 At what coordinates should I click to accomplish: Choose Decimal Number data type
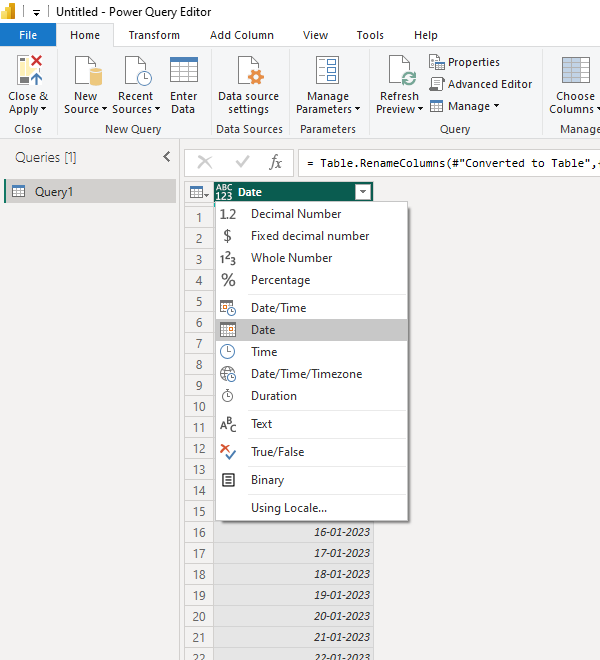tap(312, 214)
